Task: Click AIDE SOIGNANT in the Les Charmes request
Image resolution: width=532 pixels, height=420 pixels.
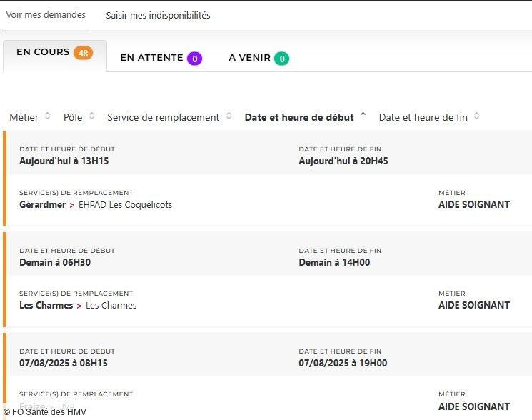Action: pos(473,305)
